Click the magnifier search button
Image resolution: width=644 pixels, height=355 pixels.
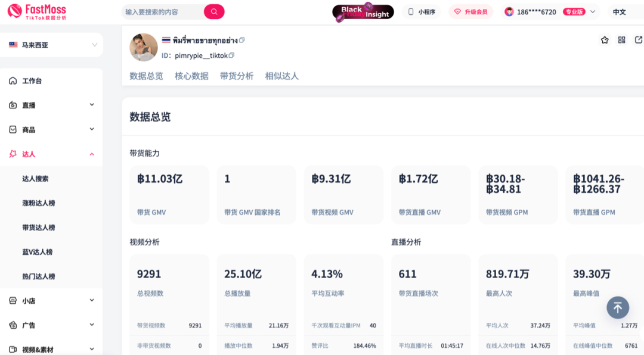click(214, 11)
